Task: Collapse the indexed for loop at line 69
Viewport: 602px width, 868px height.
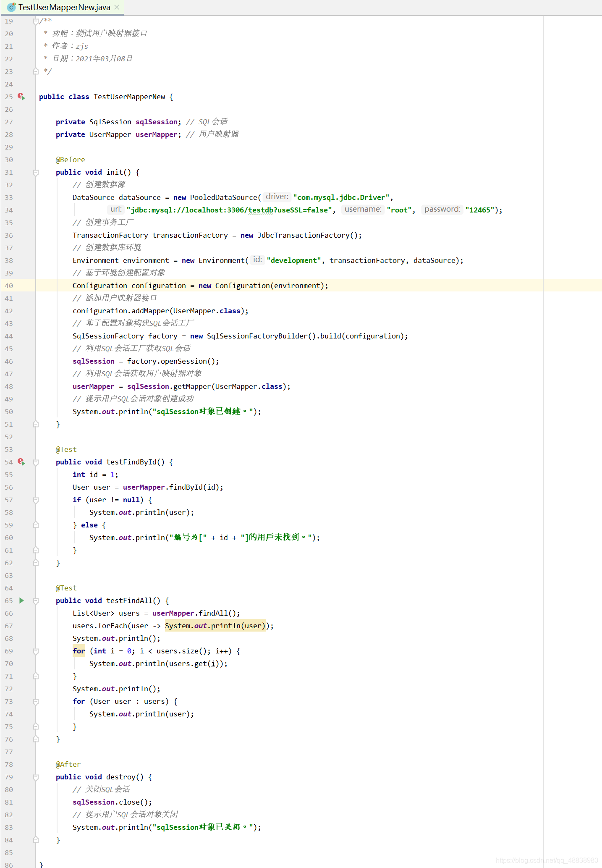Action: coord(36,651)
